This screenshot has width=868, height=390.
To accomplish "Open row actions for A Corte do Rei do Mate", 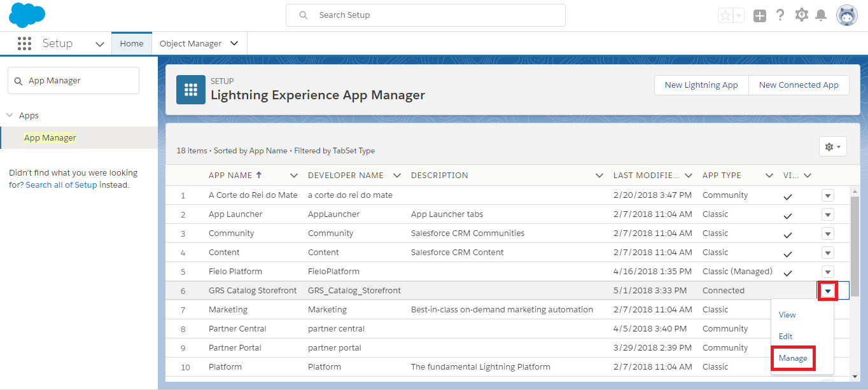I will point(828,195).
